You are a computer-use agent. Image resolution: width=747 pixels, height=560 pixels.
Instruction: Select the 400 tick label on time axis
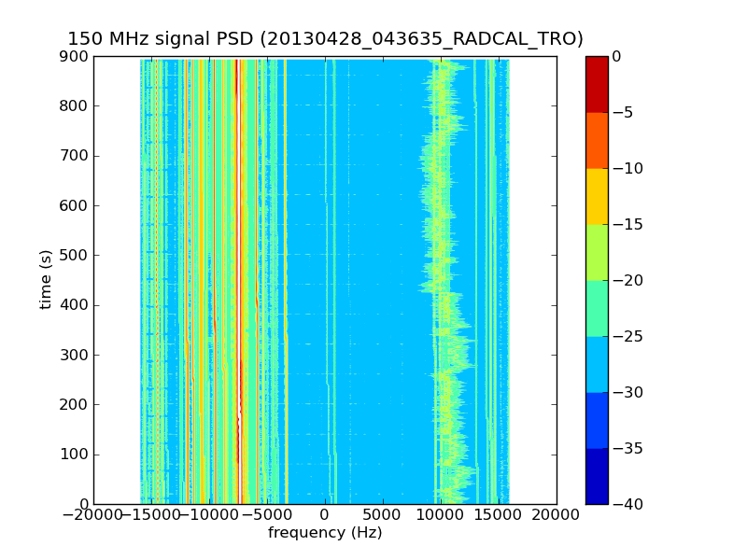point(74,305)
